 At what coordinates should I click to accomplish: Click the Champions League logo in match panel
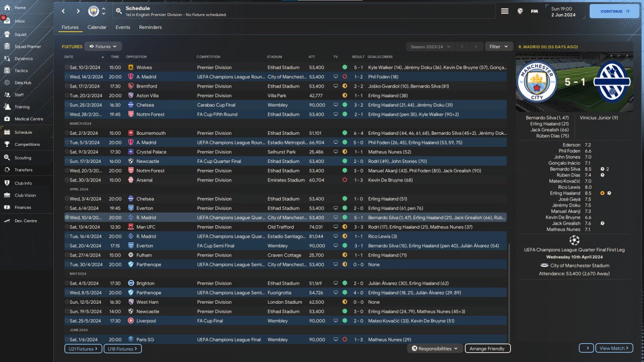[x=574, y=240]
